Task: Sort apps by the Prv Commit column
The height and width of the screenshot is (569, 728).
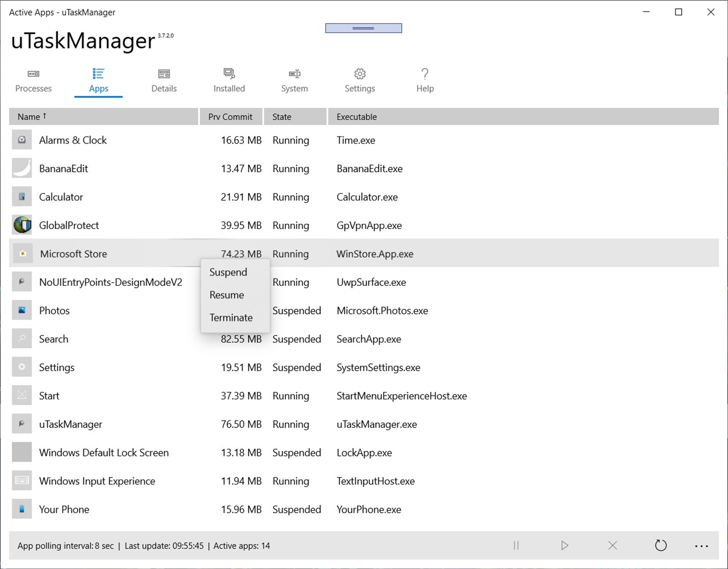Action: coord(231,116)
